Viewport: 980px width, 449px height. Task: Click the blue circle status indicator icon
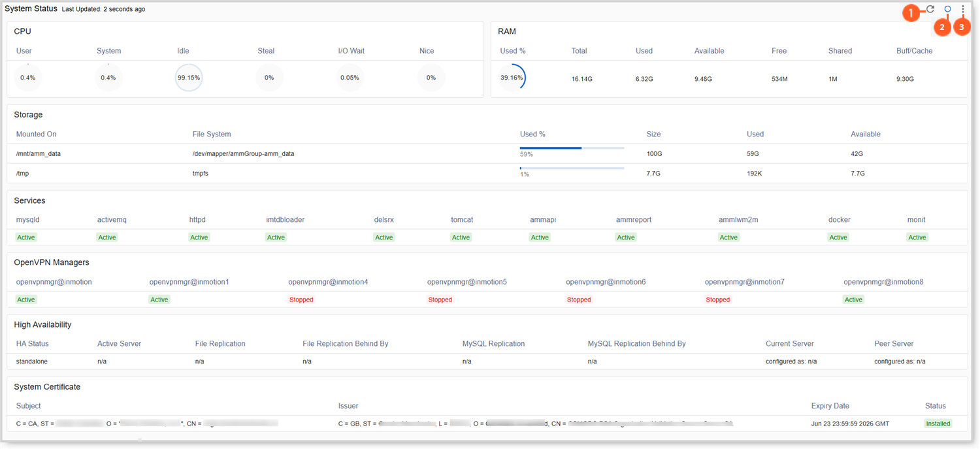[947, 9]
